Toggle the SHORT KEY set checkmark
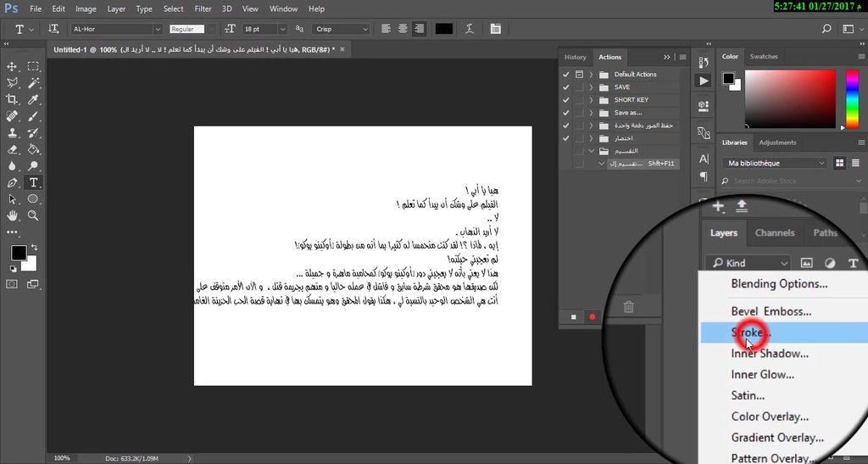The image size is (868, 464). coord(565,99)
